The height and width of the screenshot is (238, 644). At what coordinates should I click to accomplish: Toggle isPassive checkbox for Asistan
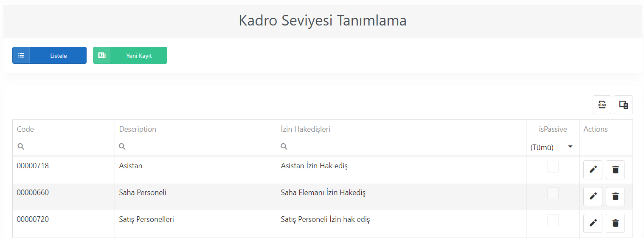pyautogui.click(x=553, y=167)
